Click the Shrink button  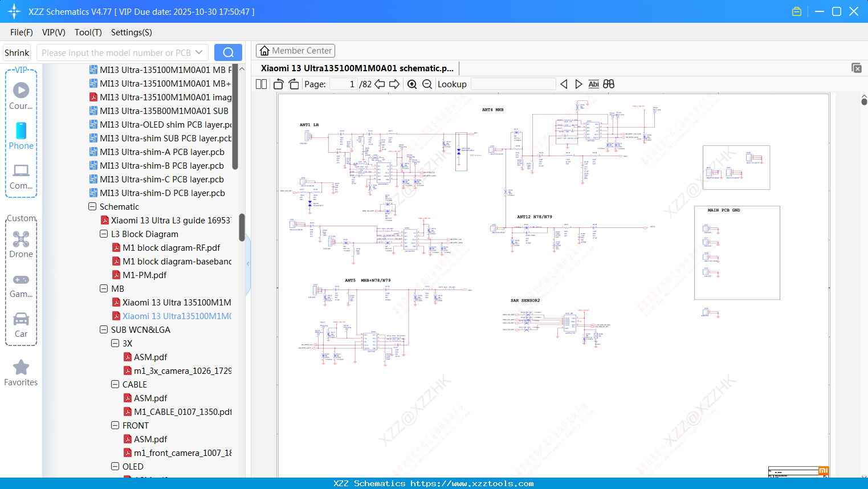[x=17, y=52]
